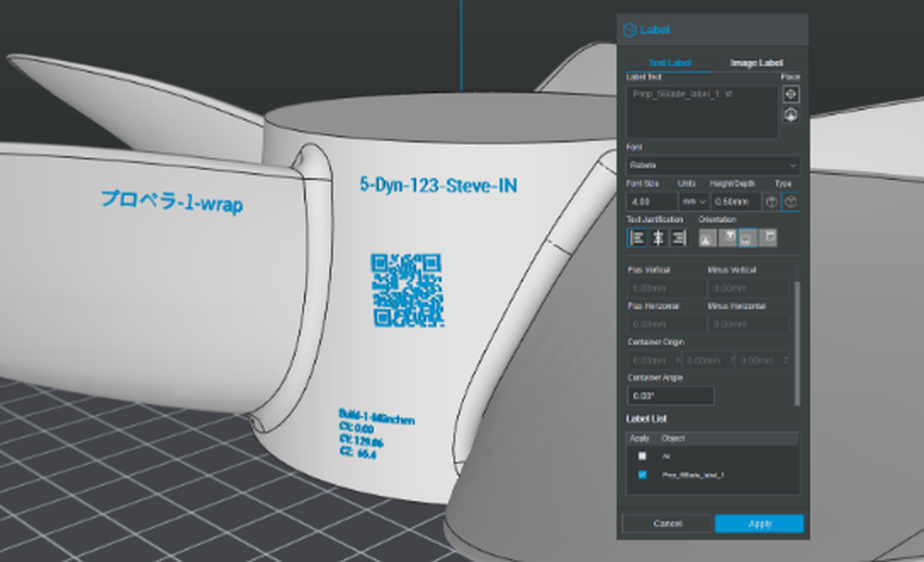
Task: Click the Font Size field showing 4.00
Action: click(651, 202)
